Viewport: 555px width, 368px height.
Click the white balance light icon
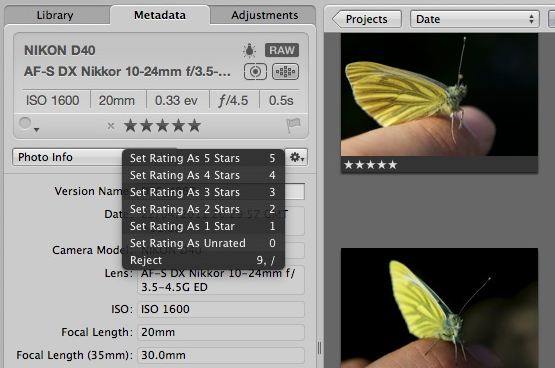click(249, 50)
